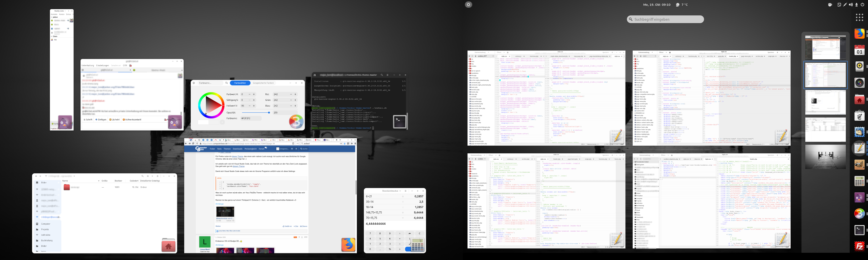Viewport: 868px width, 260px height.
Task: Click the volume icon in top bar
Action: (x=850, y=5)
